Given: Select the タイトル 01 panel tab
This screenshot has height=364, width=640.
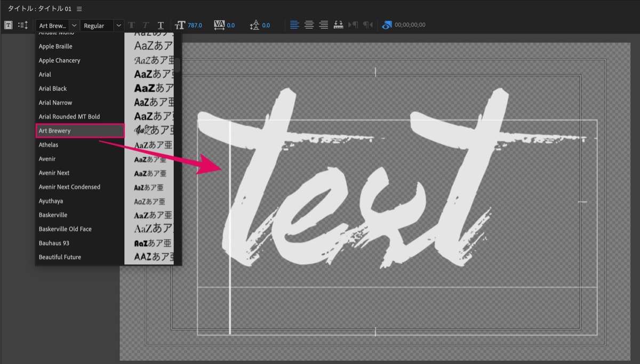Looking at the screenshot, I should tap(39, 9).
